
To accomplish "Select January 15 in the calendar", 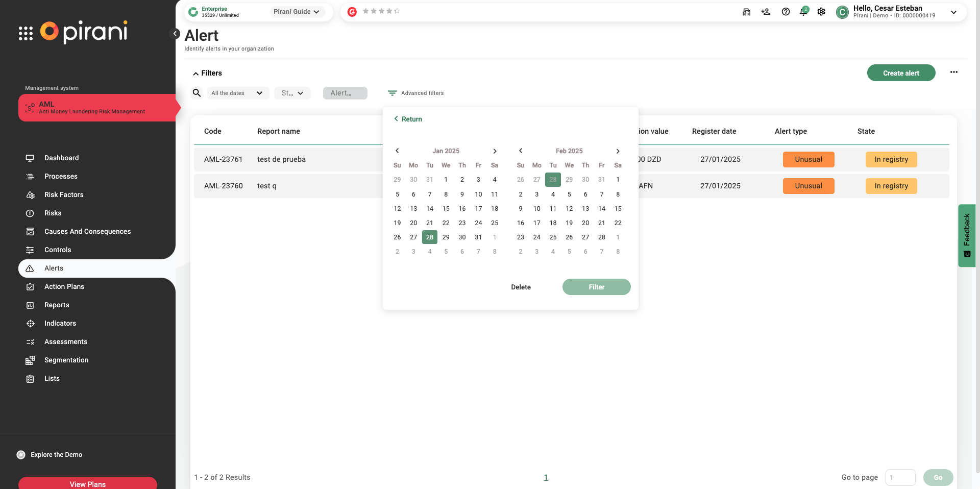I will point(446,208).
